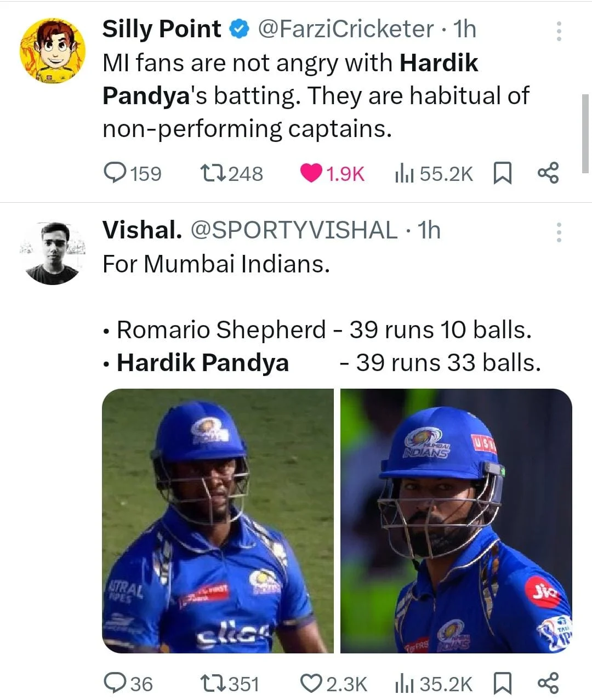
Task: Visit the @FarziCricketer handle
Action: 345,29
